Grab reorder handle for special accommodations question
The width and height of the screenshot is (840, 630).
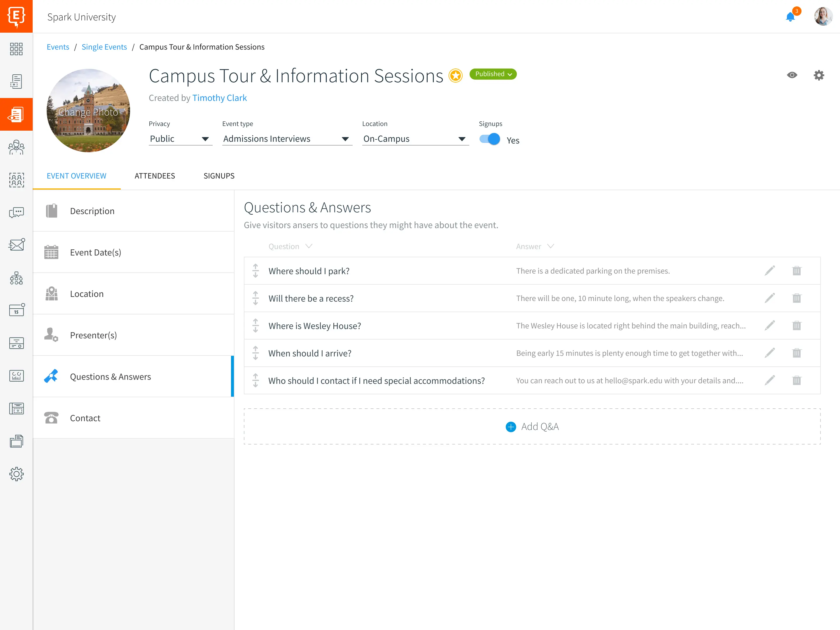[256, 380]
